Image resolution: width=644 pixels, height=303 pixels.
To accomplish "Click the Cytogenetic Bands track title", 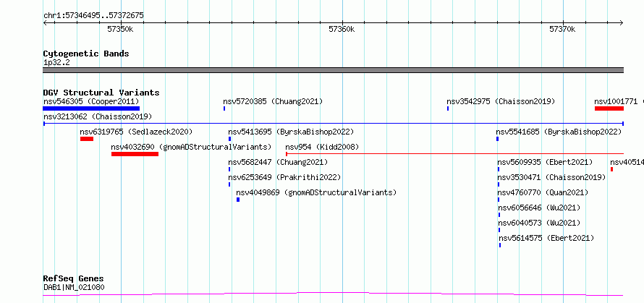I will coord(86,54).
